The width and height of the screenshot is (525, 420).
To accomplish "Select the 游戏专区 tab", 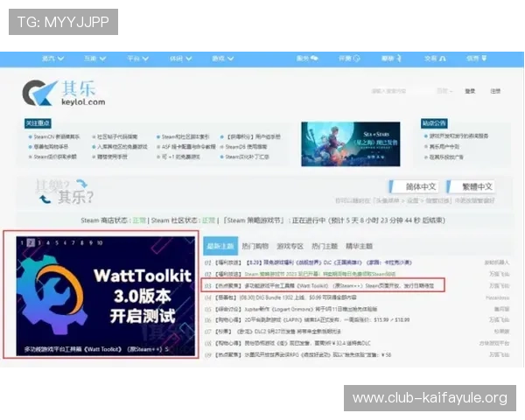I will [x=290, y=246].
